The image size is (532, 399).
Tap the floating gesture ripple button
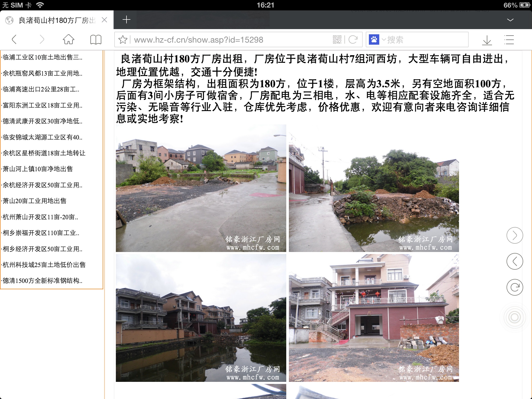[x=515, y=317]
